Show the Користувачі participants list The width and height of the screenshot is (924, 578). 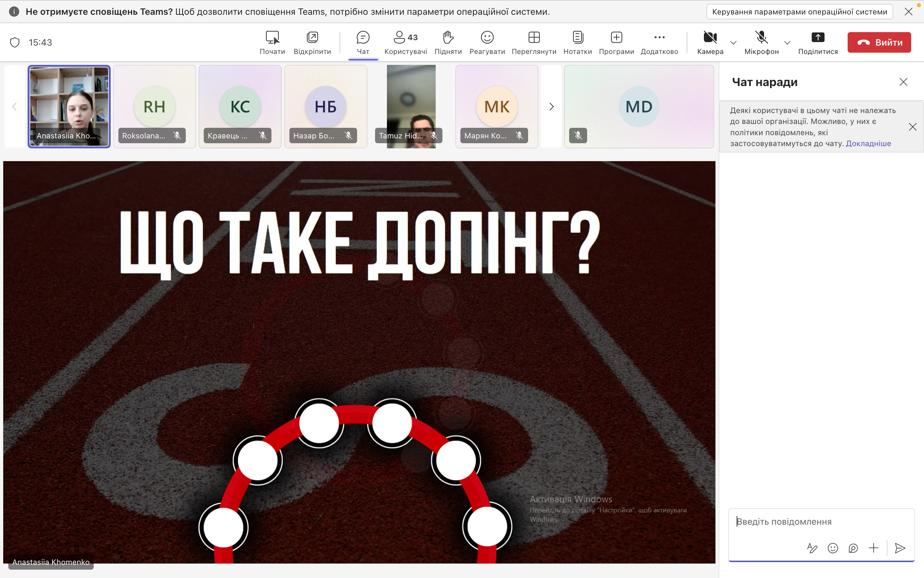click(406, 43)
